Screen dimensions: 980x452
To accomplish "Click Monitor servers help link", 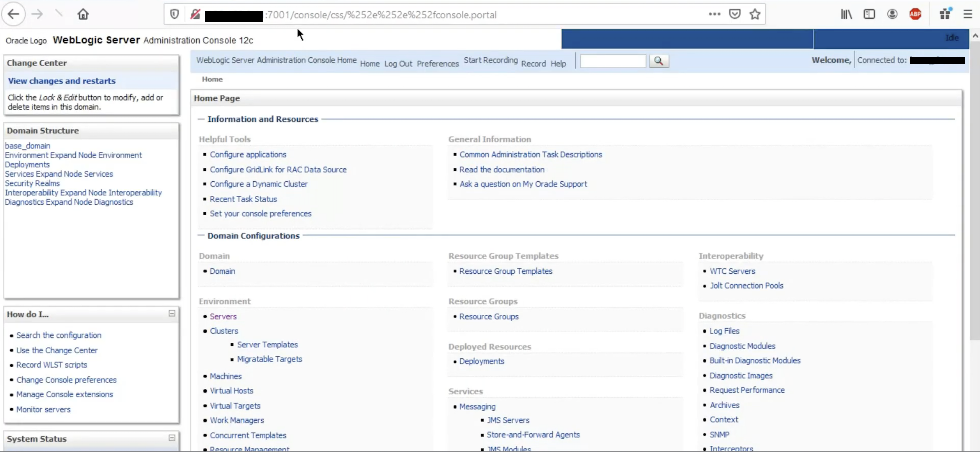I will [43, 409].
